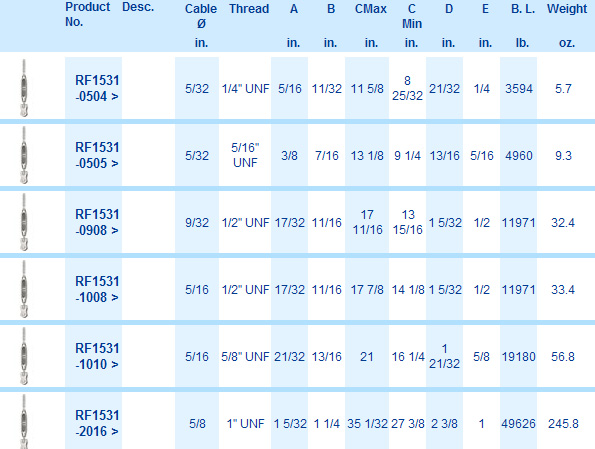Screen dimensions: 595x449
Task: Click the CMax column header
Action: tap(371, 9)
